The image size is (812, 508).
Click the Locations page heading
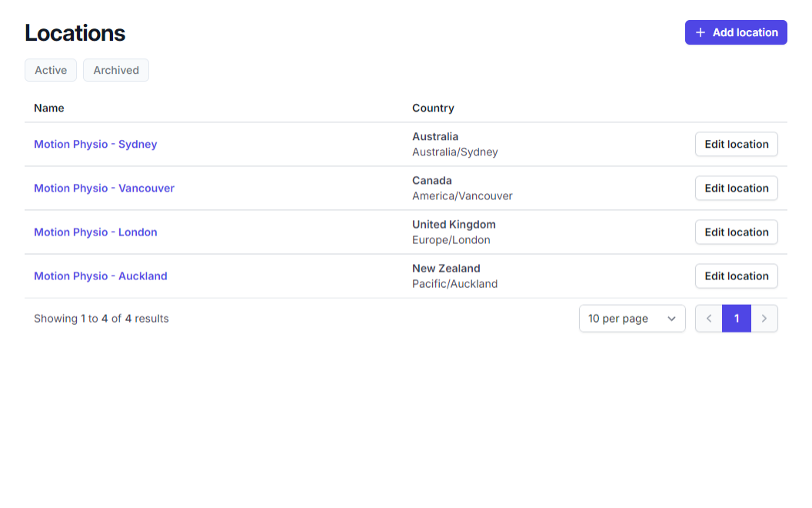(75, 33)
